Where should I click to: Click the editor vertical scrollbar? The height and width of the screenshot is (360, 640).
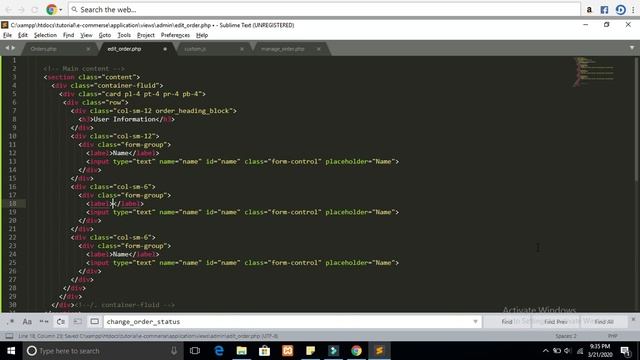coord(637,118)
